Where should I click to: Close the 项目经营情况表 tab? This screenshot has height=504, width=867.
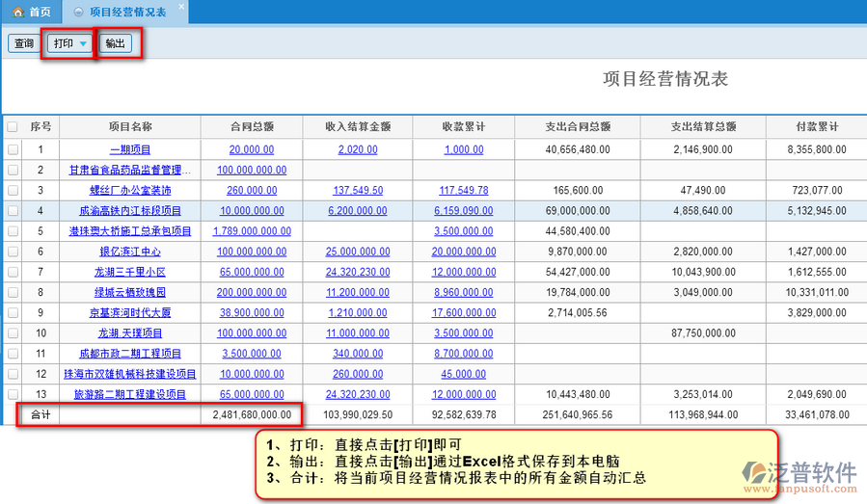(180, 6)
